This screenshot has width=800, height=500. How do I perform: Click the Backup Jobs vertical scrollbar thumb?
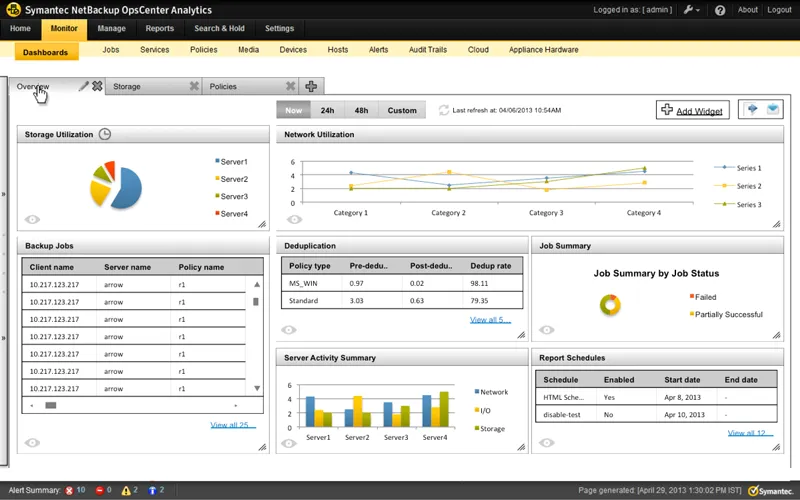[x=256, y=302]
